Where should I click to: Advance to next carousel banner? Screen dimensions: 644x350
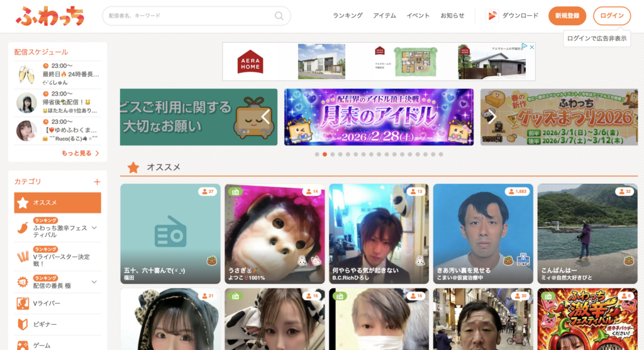point(492,116)
